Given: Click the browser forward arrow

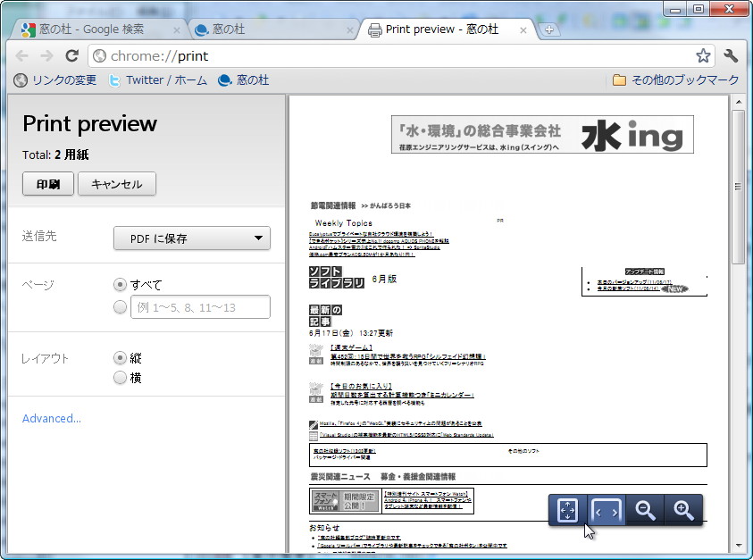Looking at the screenshot, I should pos(46,56).
